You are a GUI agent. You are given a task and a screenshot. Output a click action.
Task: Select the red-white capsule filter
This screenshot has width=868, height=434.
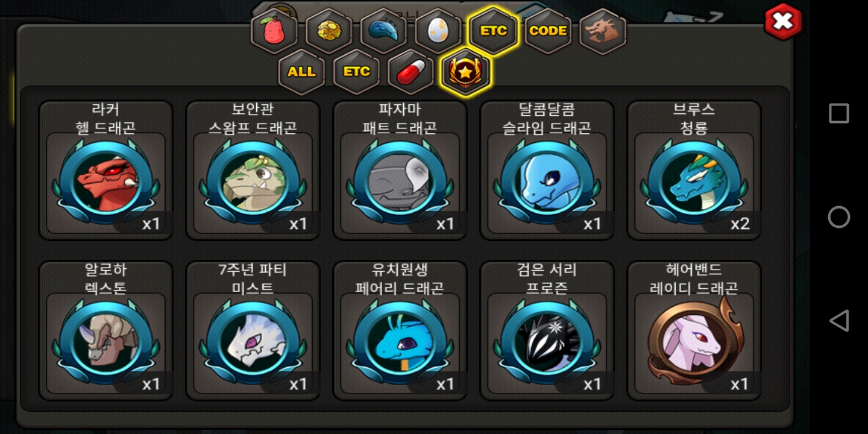pos(411,72)
